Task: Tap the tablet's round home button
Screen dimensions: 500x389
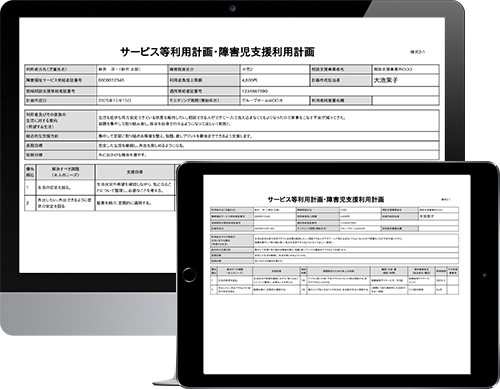Action: (189, 275)
